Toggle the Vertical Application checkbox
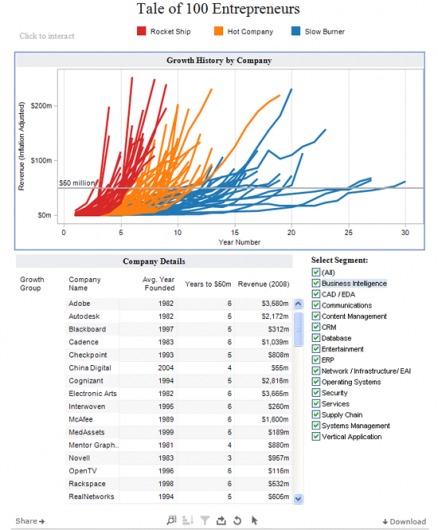This screenshot has width=438, height=530. click(x=316, y=436)
